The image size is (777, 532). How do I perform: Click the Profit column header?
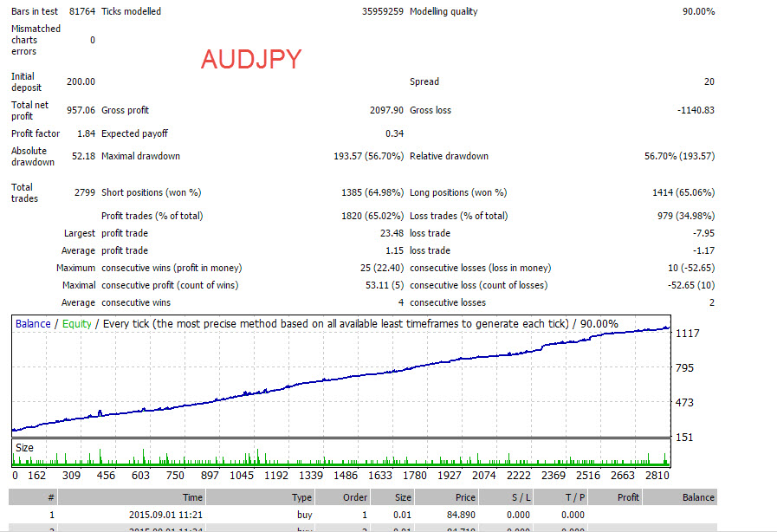(615, 497)
